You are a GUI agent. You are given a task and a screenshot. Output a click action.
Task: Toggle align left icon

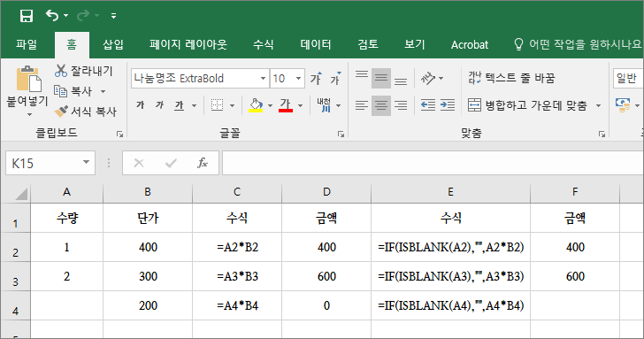point(362,105)
